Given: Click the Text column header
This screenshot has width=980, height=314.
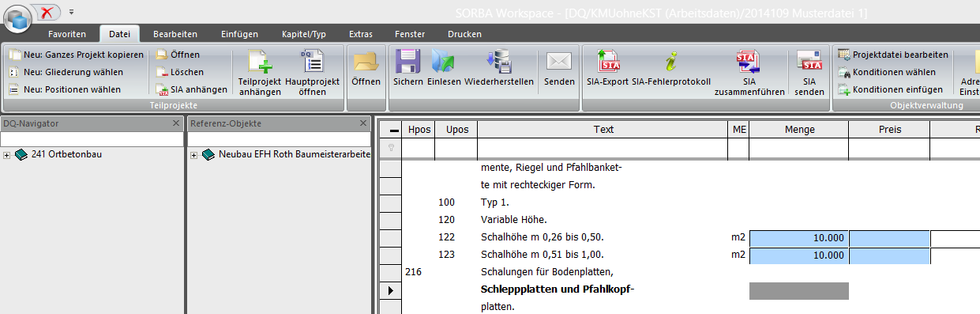Looking at the screenshot, I should pos(603,130).
